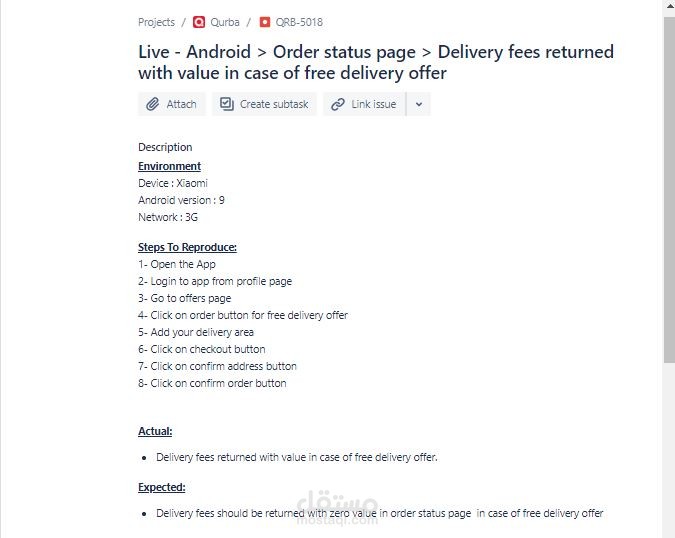
Task: Click the scrollbar up arrow
Action: click(x=668, y=7)
